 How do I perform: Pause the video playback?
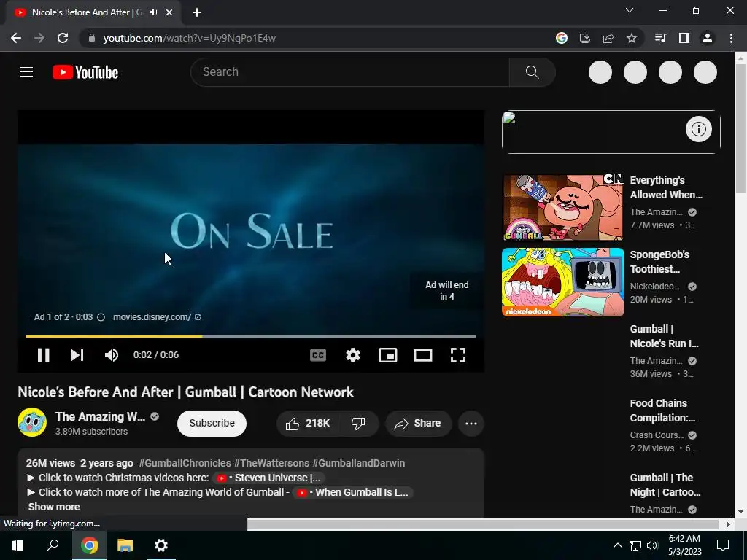click(43, 355)
